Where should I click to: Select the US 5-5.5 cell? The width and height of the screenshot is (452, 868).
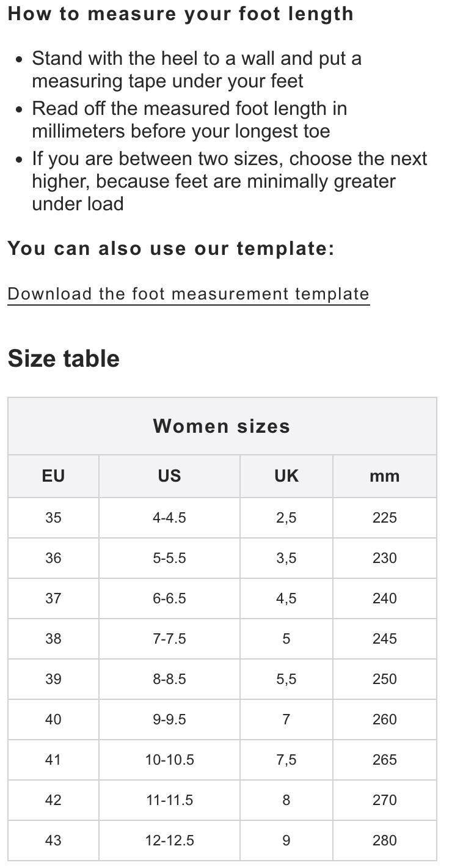click(x=169, y=558)
